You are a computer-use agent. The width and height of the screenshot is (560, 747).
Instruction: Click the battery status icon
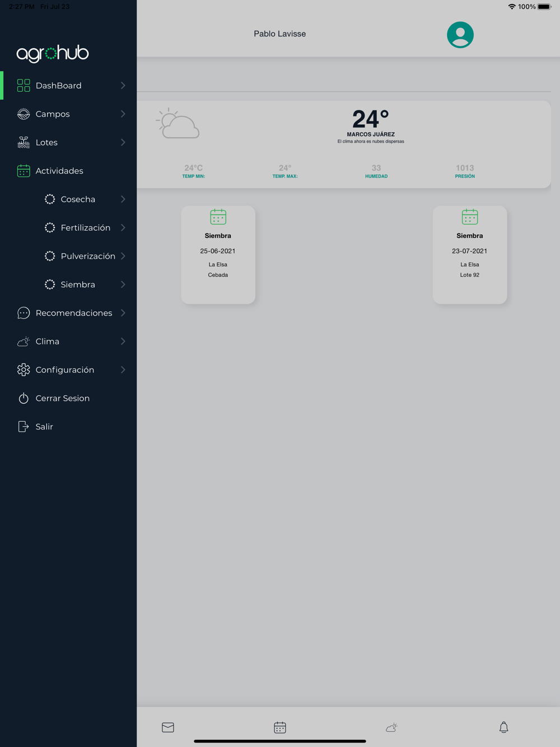point(544,7)
